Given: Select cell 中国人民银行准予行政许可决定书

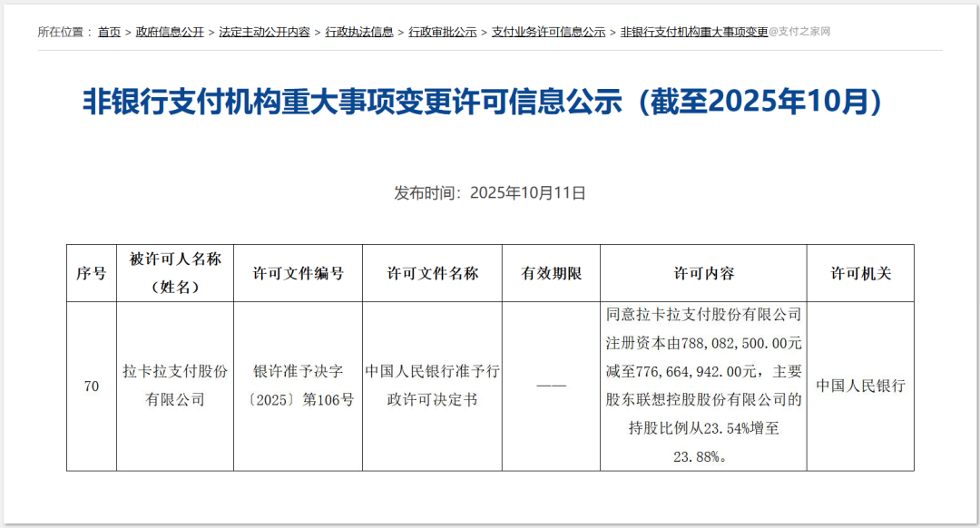Looking at the screenshot, I should click(x=433, y=386).
